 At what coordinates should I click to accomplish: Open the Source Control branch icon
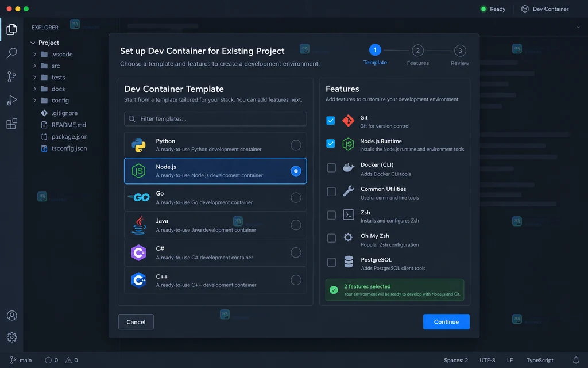(x=11, y=76)
